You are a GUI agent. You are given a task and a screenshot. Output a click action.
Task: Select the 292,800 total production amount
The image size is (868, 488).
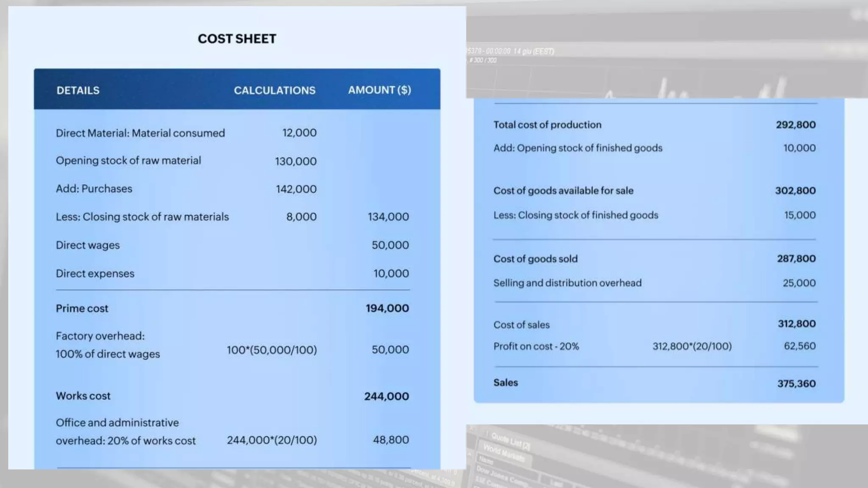pos(796,125)
